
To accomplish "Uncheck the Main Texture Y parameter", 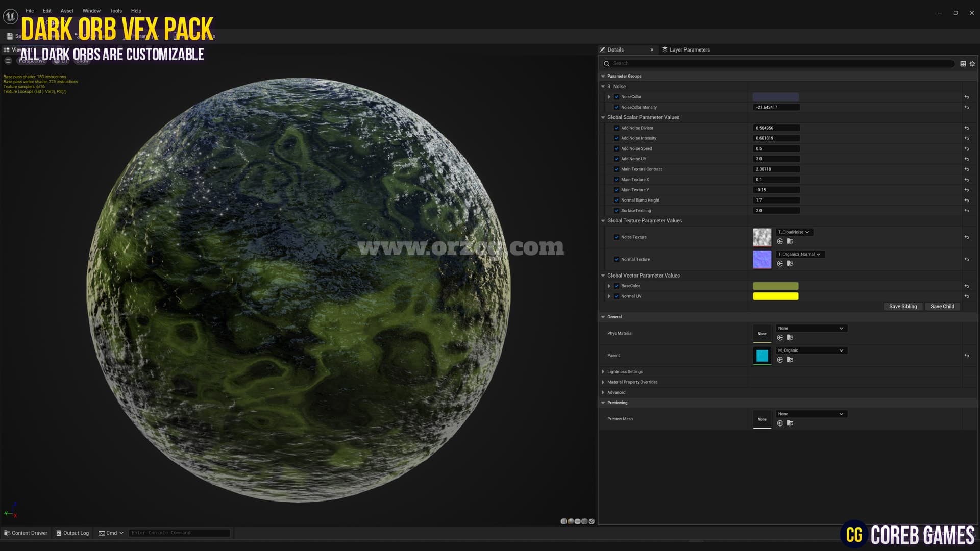I will coord(616,190).
